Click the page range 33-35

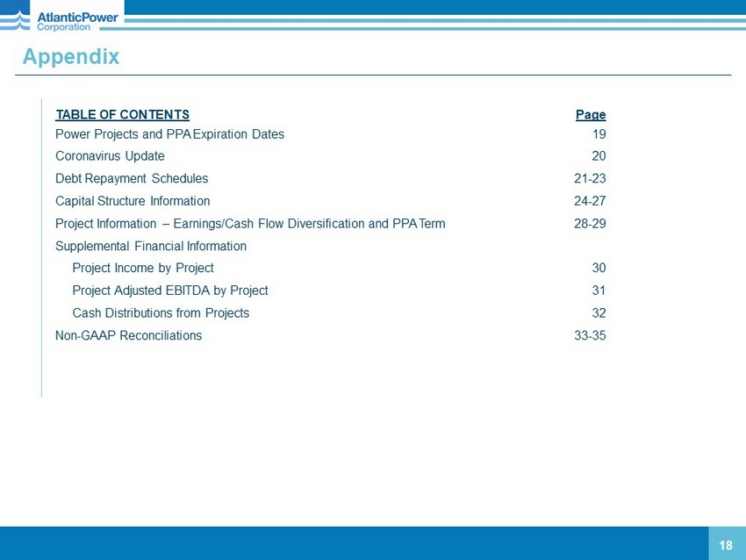click(x=590, y=335)
